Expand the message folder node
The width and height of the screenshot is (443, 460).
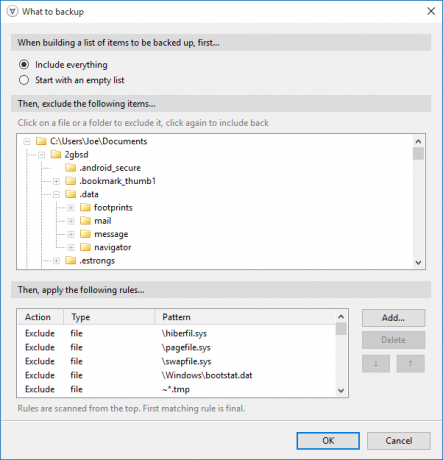click(x=71, y=234)
